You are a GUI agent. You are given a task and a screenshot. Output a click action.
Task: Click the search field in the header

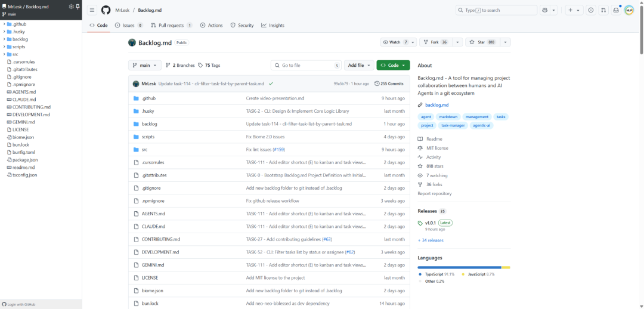coord(497,10)
